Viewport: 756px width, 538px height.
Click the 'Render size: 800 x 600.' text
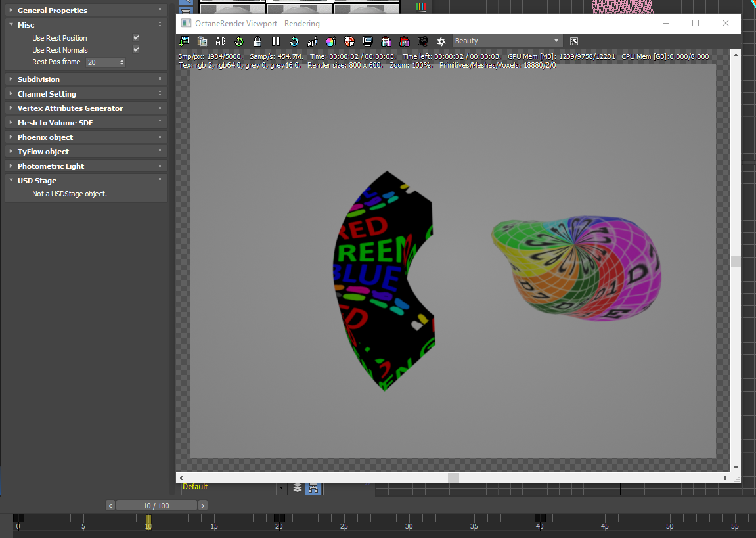tap(345, 65)
